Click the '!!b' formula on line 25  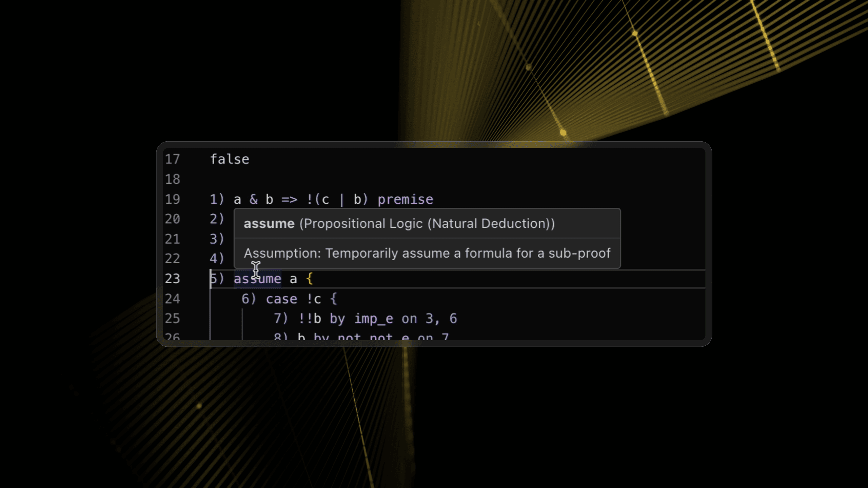click(310, 319)
